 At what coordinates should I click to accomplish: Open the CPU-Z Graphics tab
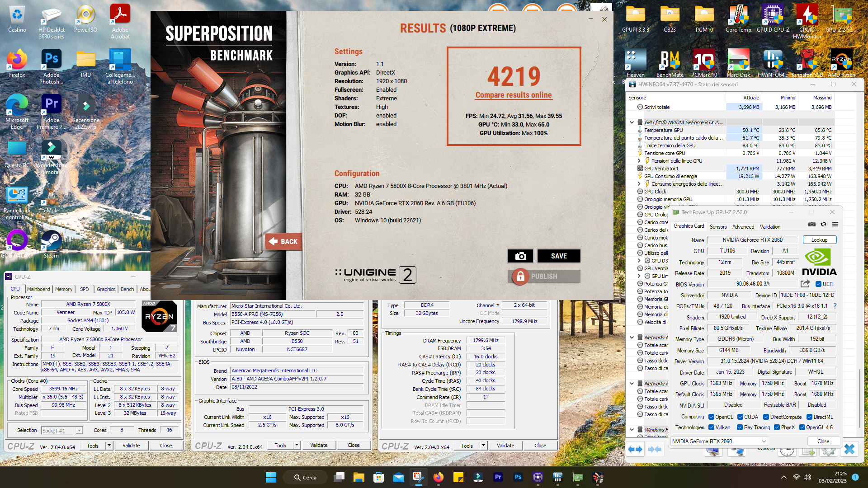[106, 289]
